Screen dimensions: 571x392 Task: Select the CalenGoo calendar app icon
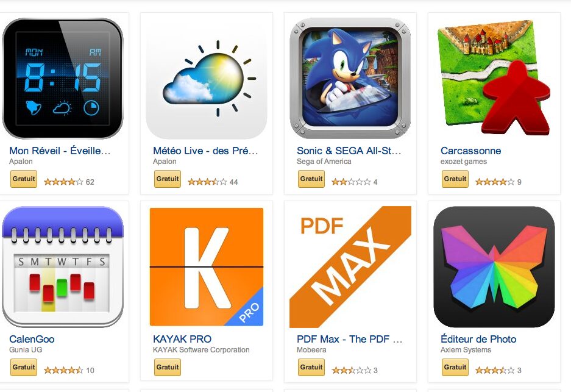tap(63, 266)
